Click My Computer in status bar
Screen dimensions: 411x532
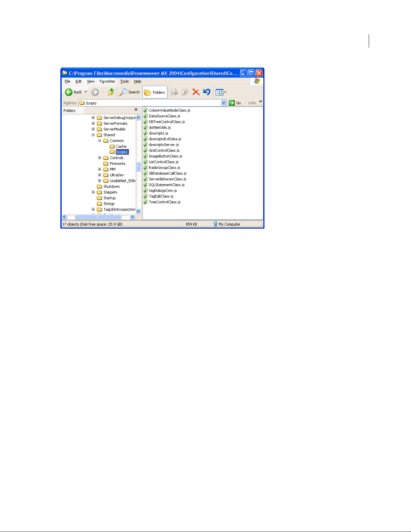click(x=227, y=224)
